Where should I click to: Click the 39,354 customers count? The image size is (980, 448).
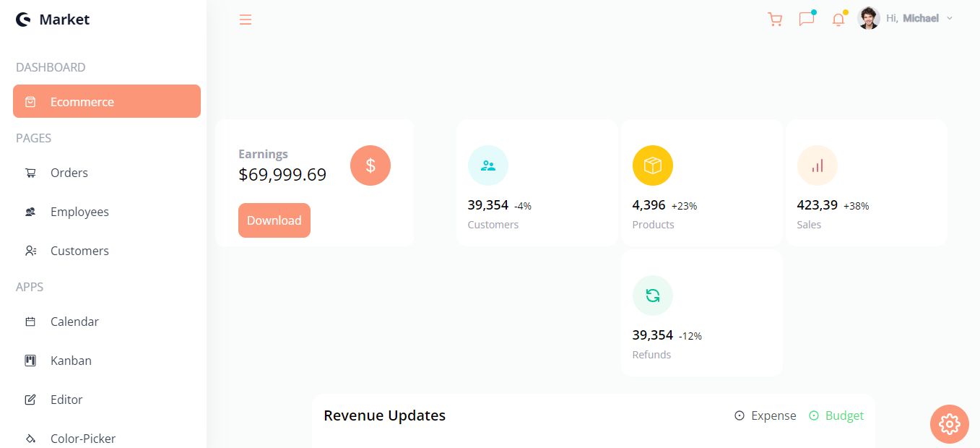coord(488,205)
